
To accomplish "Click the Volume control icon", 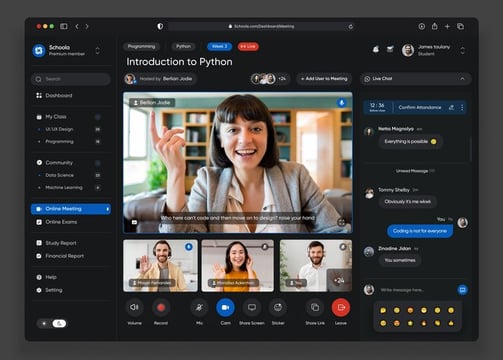I will 134,307.
